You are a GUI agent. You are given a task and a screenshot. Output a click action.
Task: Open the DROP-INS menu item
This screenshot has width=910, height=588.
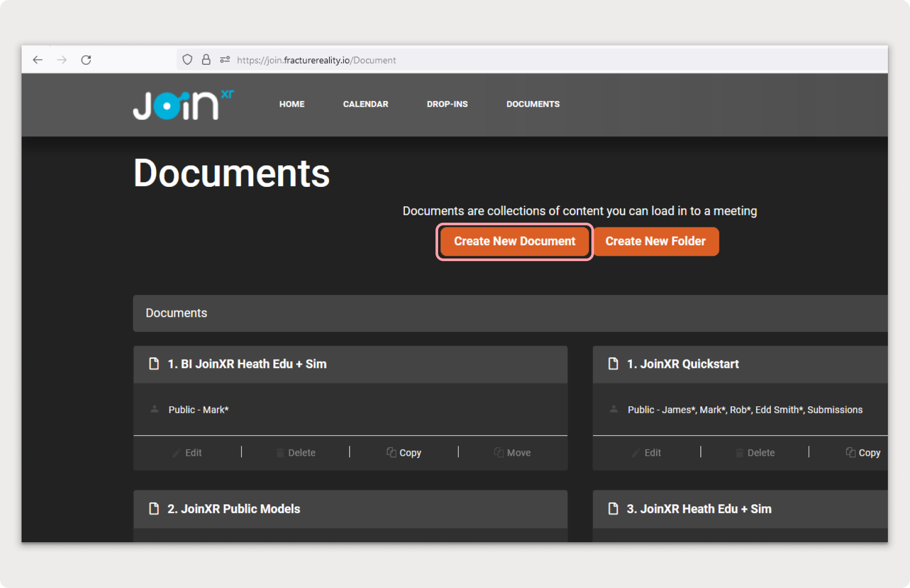pos(447,104)
